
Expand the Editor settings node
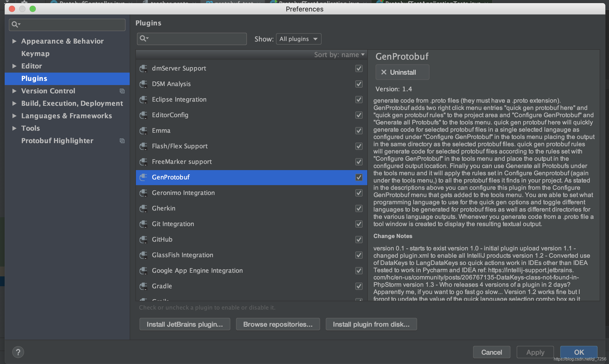tap(14, 66)
